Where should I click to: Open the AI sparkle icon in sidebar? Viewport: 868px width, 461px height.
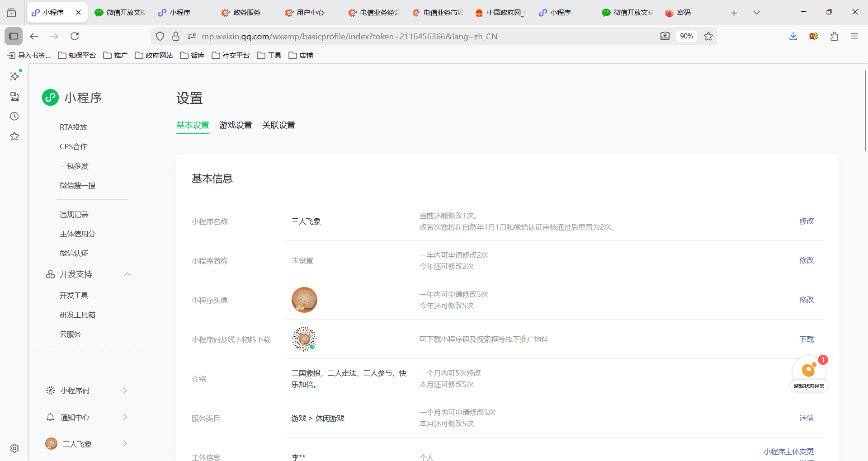point(14,76)
